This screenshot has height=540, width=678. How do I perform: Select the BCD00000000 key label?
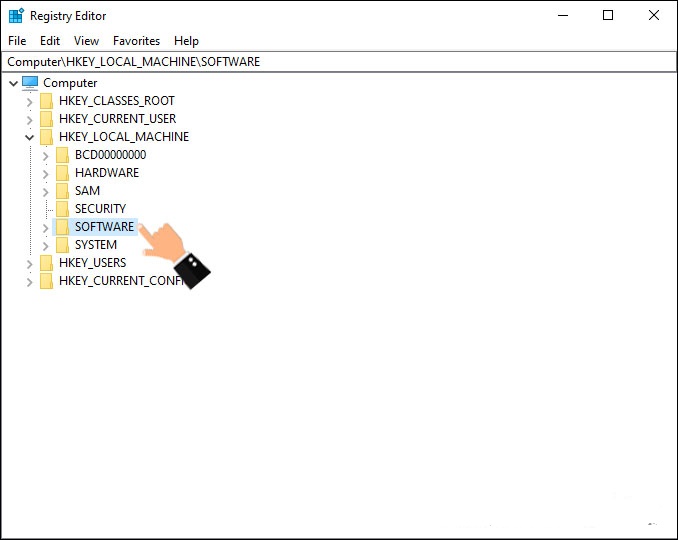point(111,155)
